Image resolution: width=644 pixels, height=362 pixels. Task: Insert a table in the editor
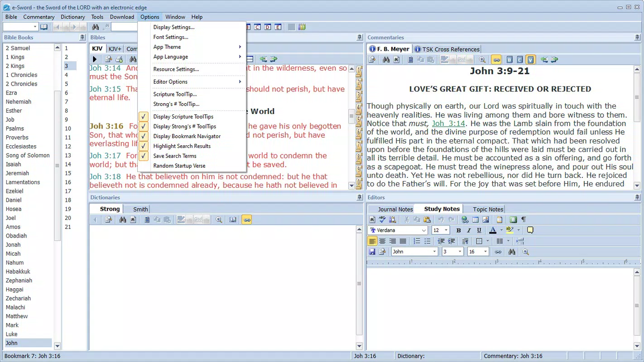point(476,219)
